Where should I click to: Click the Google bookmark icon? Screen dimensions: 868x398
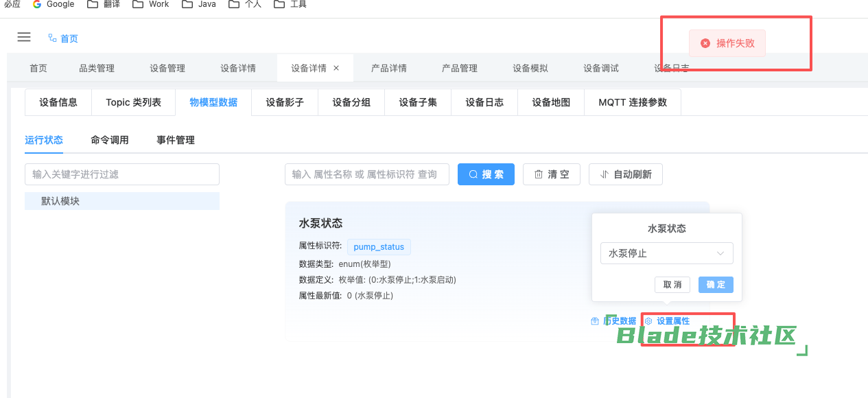(x=37, y=4)
